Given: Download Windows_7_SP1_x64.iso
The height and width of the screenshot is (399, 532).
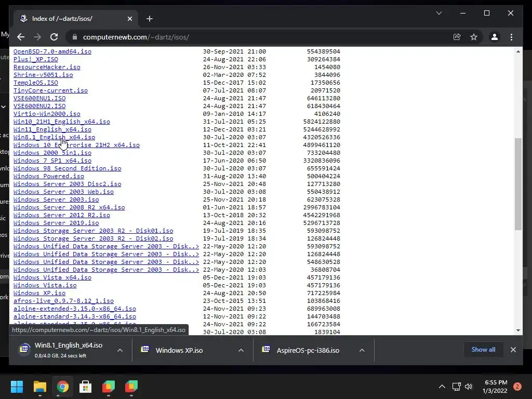Looking at the screenshot, I should (x=52, y=161).
